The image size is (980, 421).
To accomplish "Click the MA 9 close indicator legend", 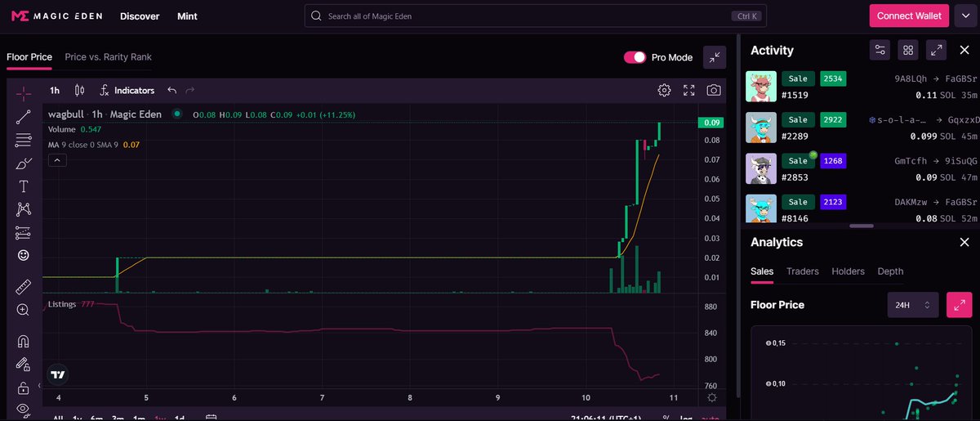I will pos(83,145).
